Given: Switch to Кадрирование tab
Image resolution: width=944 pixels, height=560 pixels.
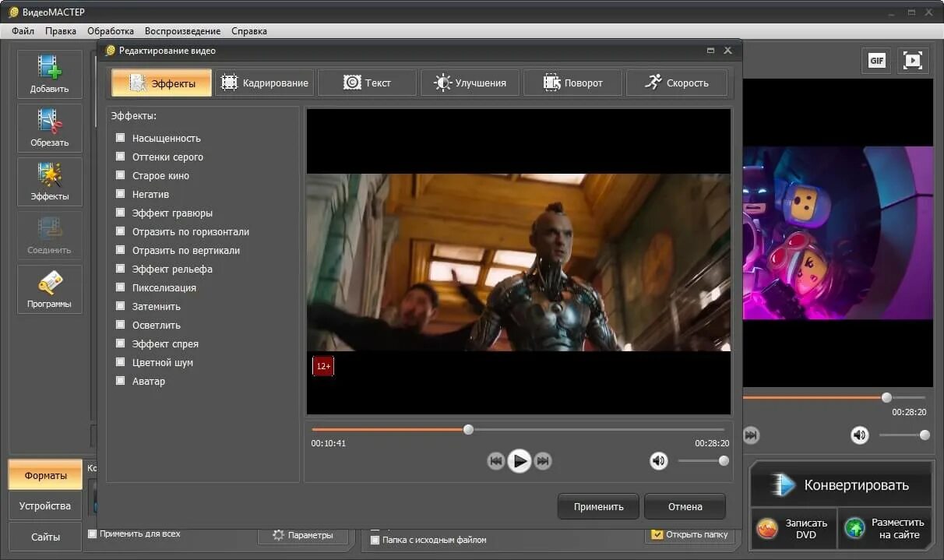Looking at the screenshot, I should pos(264,83).
